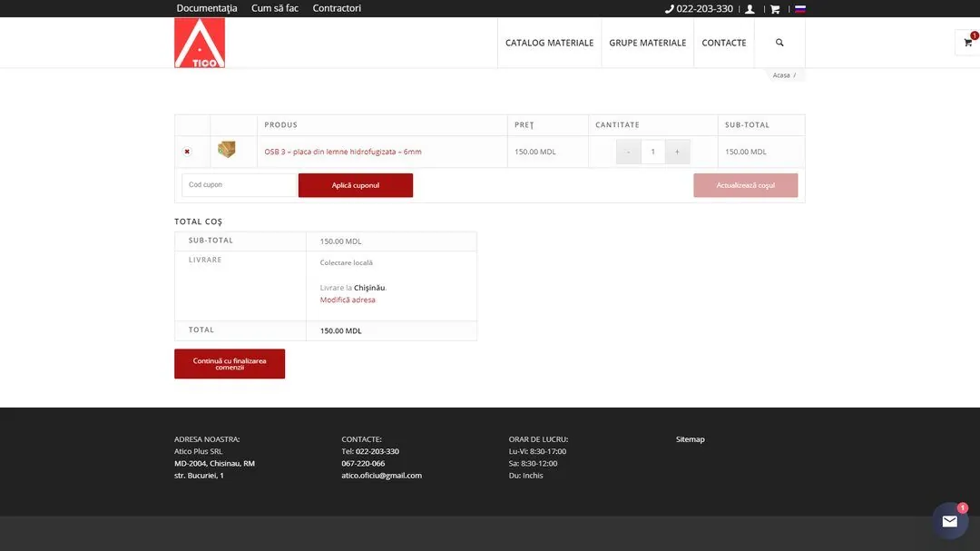
Task: Click the Aplică cuponul button
Action: pyautogui.click(x=356, y=185)
